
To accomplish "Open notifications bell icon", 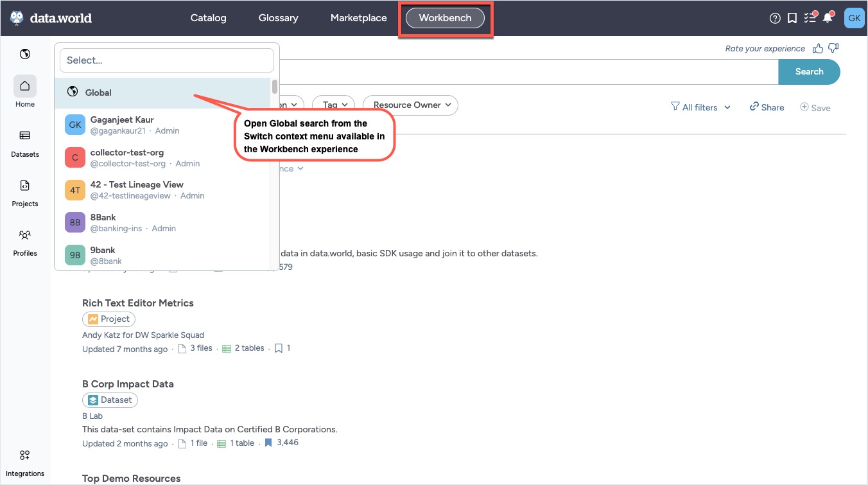I will pos(828,18).
